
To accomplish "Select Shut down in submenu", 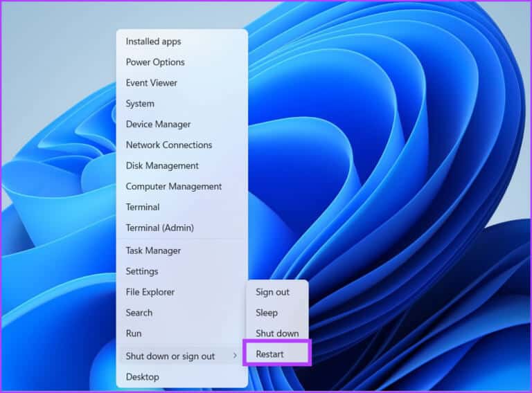I will (x=277, y=333).
